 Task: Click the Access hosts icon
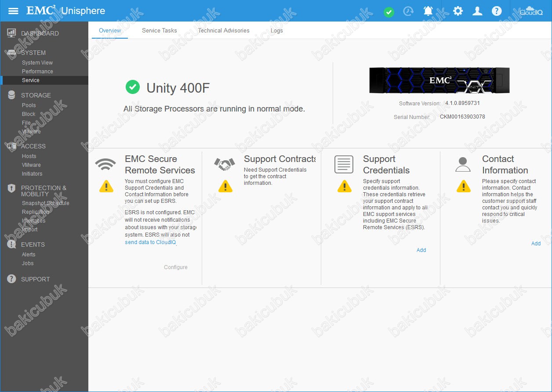click(12, 146)
